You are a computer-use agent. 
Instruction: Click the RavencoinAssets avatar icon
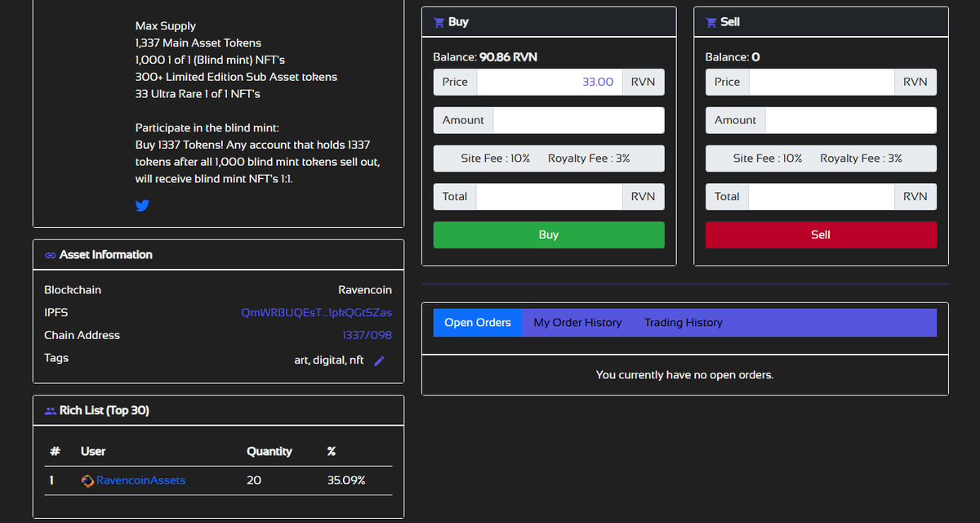point(88,481)
